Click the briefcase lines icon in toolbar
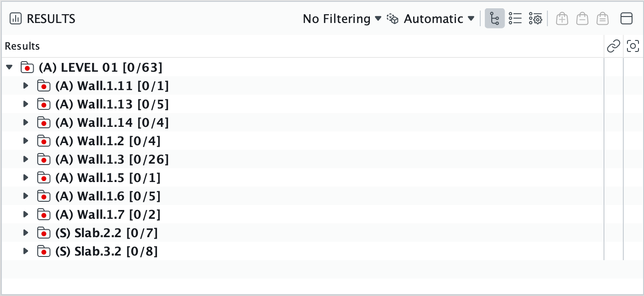Screen dimensions: 644x296 603,19
